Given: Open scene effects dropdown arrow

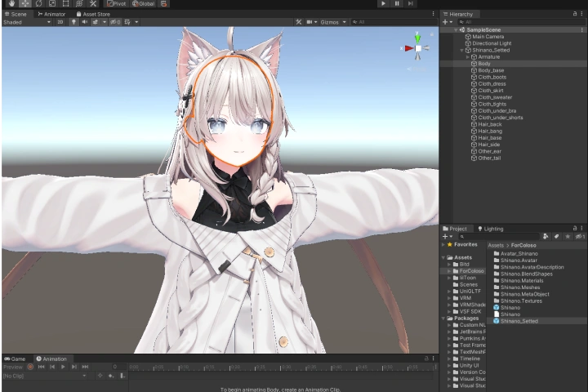Looking at the screenshot, I should pyautogui.click(x=105, y=22).
